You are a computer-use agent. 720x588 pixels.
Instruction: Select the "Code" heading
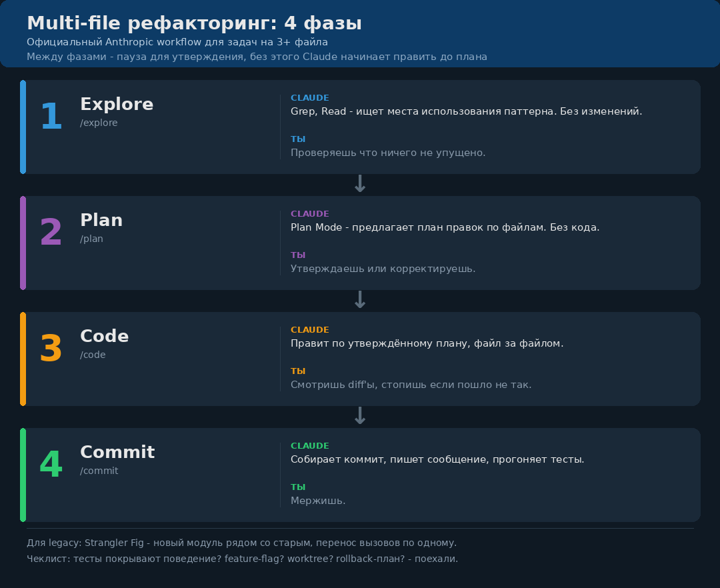[x=104, y=336]
